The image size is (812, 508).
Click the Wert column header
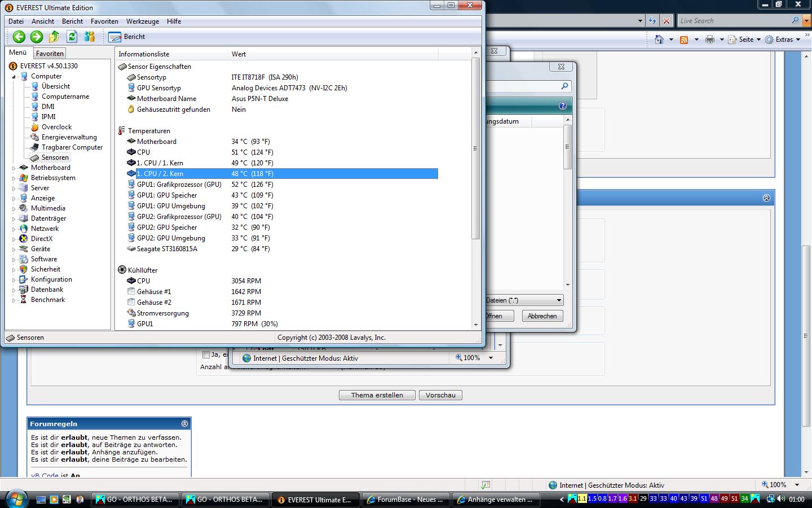click(333, 54)
